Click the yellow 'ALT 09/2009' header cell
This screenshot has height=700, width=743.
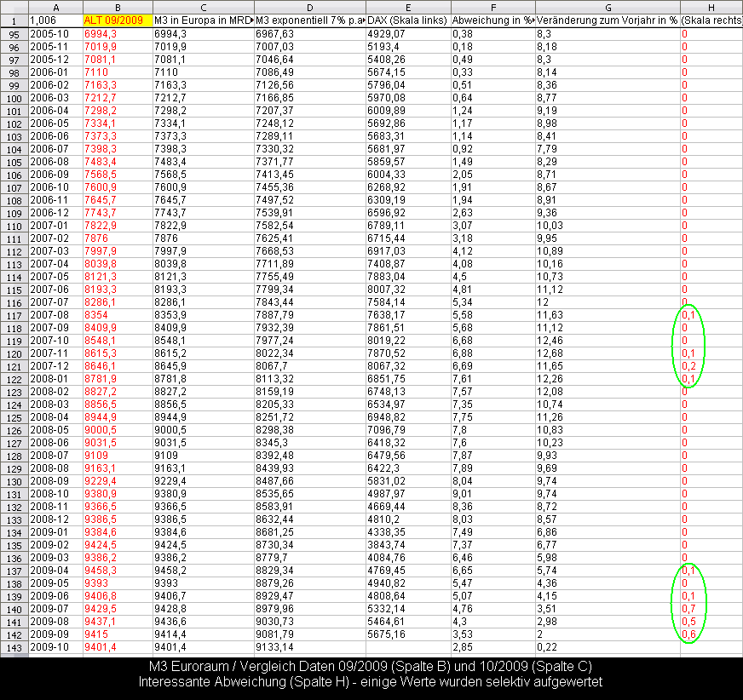coord(118,20)
